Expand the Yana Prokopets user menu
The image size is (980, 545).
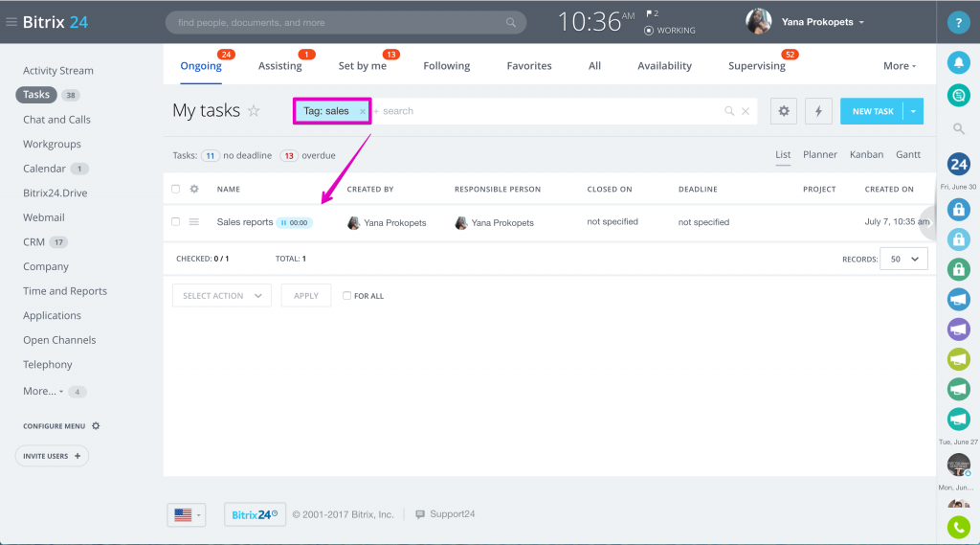pyautogui.click(x=861, y=22)
